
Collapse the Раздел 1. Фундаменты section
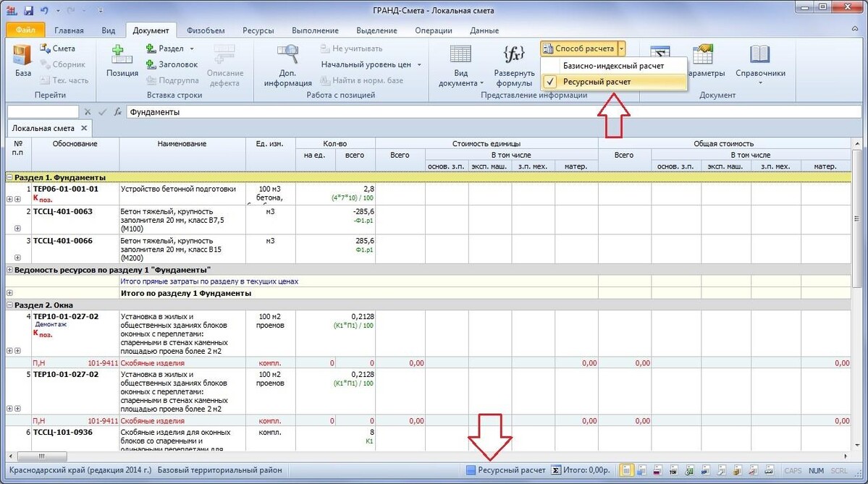[x=9, y=177]
